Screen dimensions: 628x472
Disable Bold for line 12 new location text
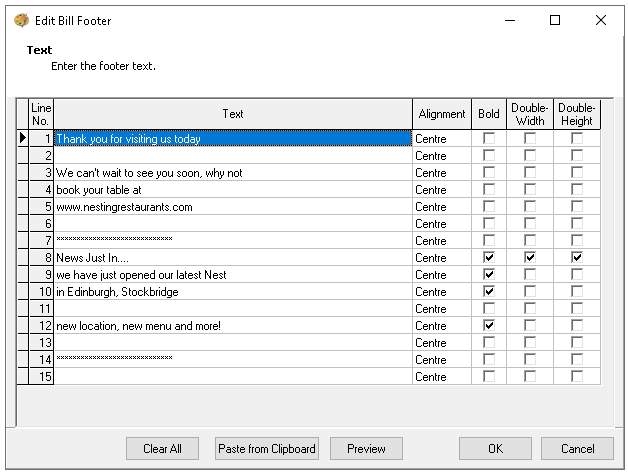point(489,326)
